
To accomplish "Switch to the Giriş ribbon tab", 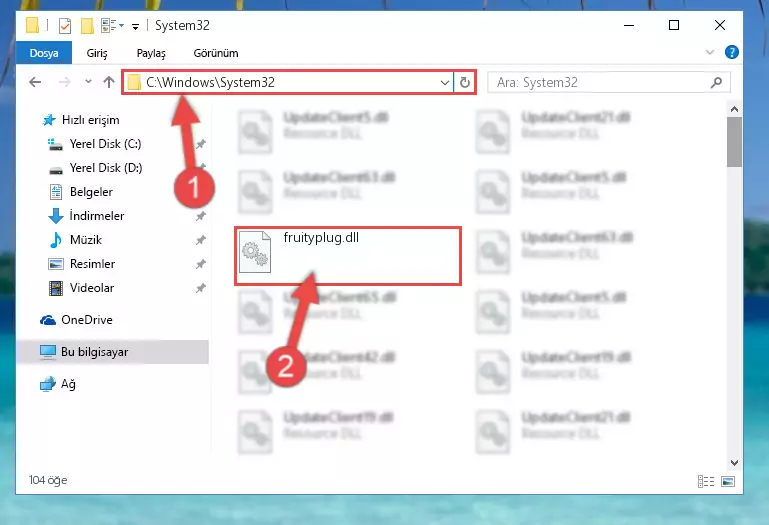I will [x=97, y=53].
